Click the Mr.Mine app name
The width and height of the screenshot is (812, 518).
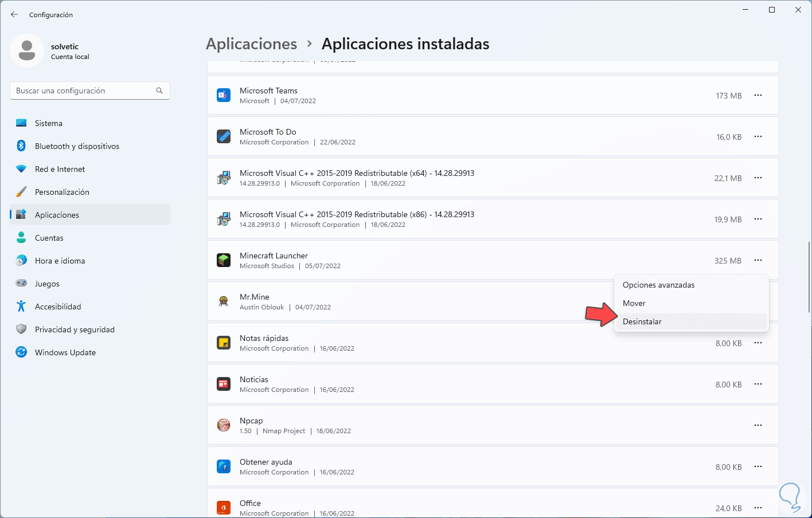tap(254, 297)
